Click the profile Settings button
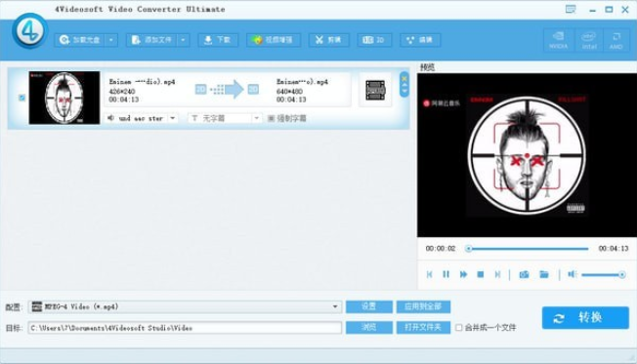 369,306
